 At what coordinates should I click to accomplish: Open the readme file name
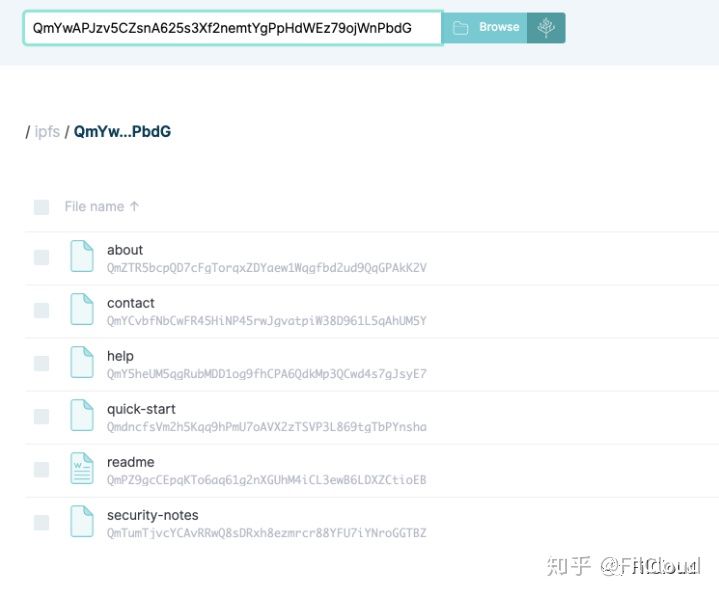(x=130, y=462)
